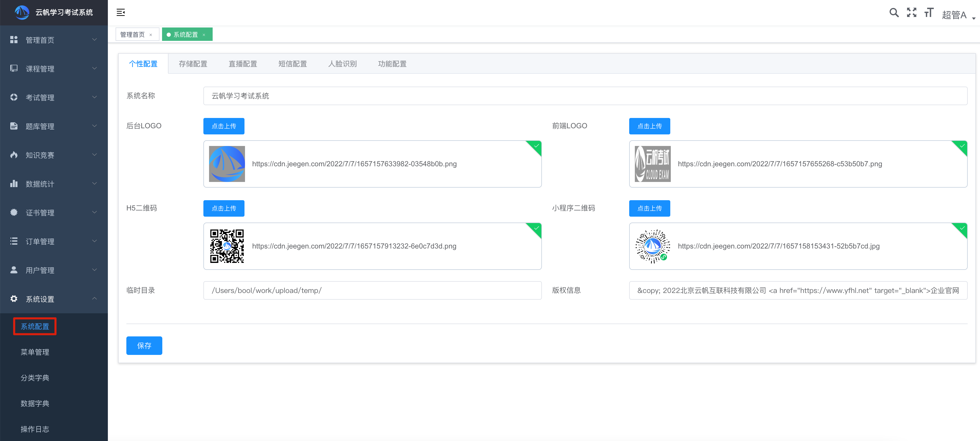This screenshot has width=980, height=441.
Task: Toggle fullscreen mode icon
Action: [x=911, y=13]
